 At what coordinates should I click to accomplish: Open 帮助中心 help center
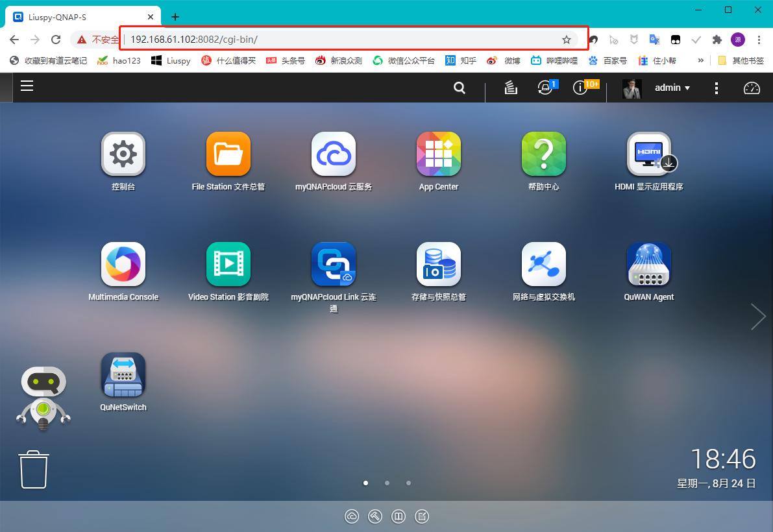[544, 154]
